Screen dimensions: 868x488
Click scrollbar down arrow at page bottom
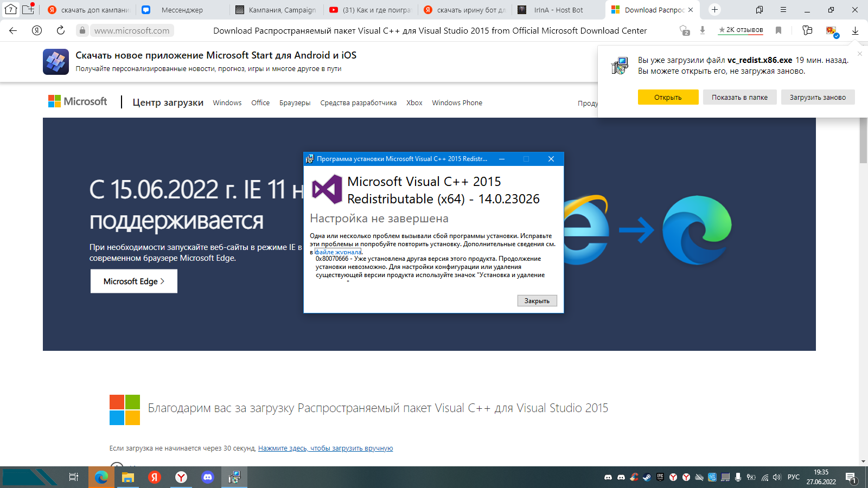863,461
